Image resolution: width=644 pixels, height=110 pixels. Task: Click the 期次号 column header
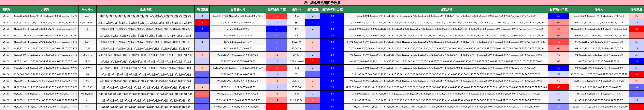click(6, 9)
